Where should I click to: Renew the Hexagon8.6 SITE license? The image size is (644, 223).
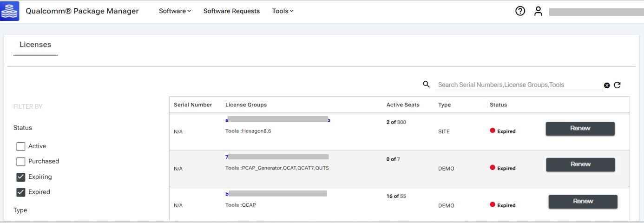point(580,129)
